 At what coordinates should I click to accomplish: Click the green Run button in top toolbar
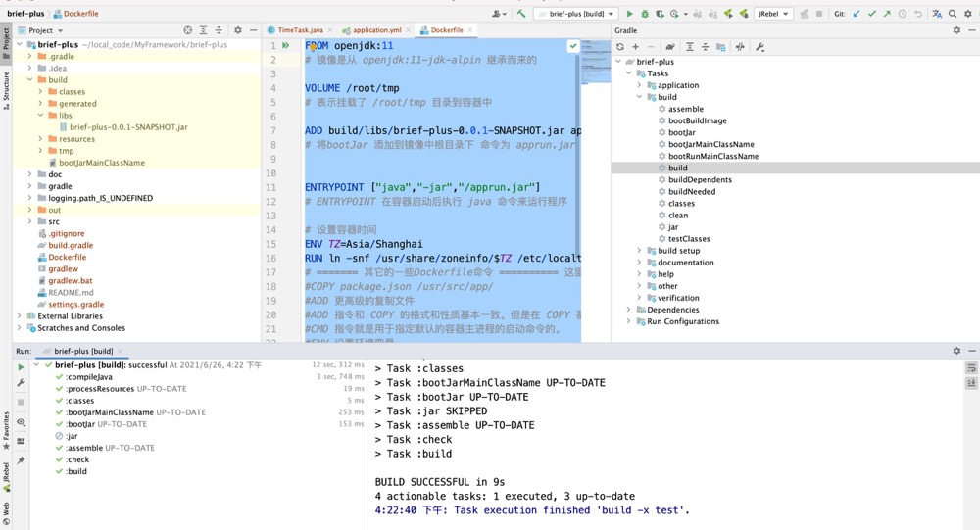point(630,14)
